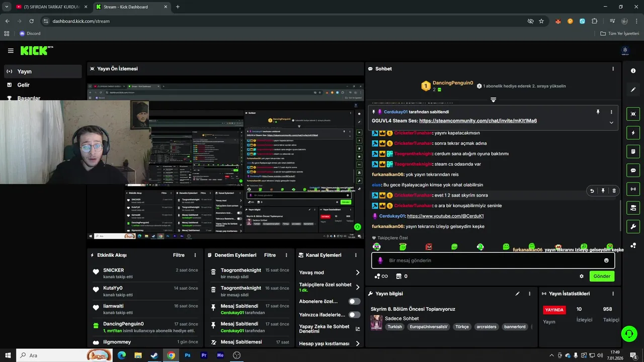
Task: Toggle Yalnızca ifadelerle switch
Action: (x=355, y=315)
